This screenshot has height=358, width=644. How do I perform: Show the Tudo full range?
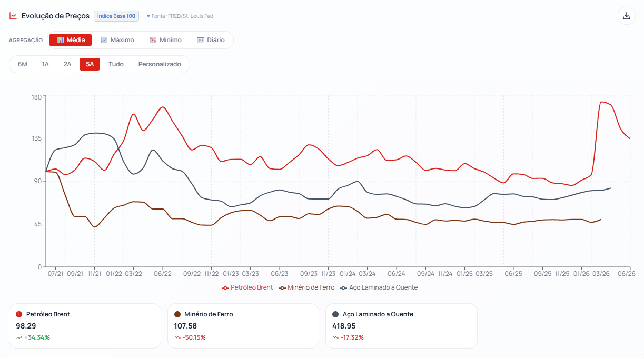click(116, 64)
